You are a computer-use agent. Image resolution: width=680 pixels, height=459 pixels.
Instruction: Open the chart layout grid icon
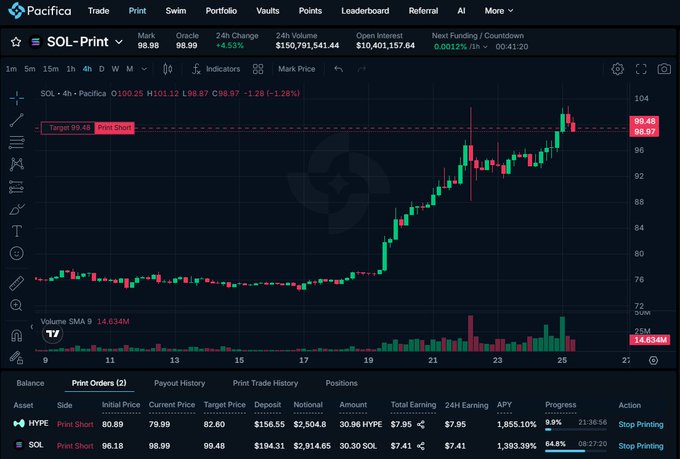(x=258, y=69)
